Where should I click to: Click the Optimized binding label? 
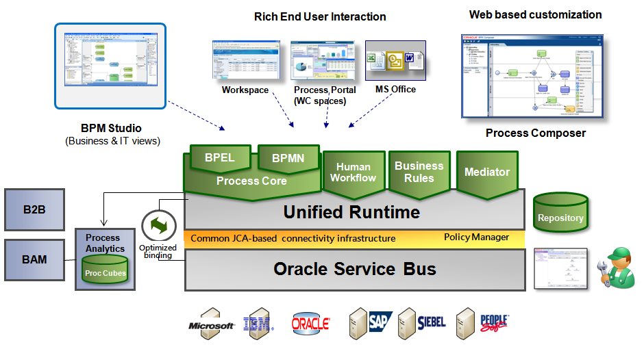tap(158, 251)
